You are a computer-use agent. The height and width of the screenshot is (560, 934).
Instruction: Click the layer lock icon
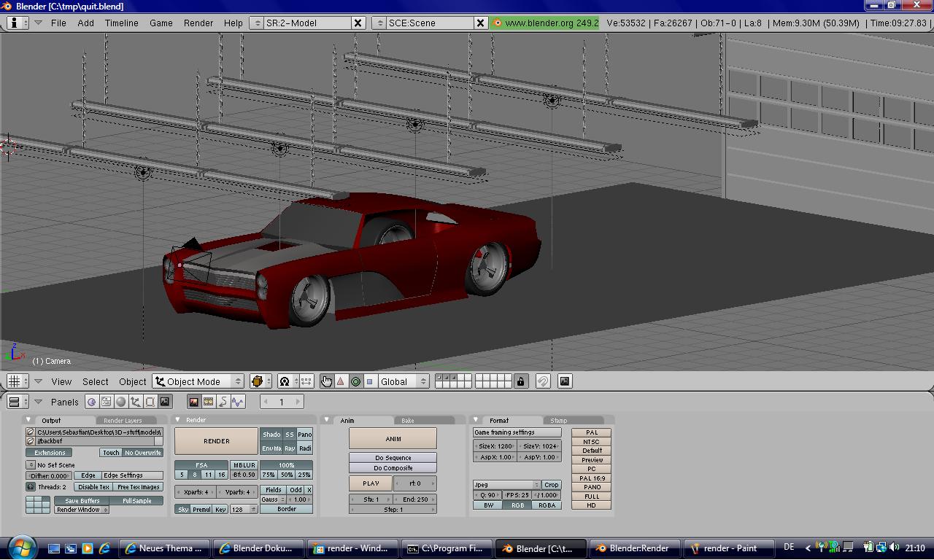[520, 381]
